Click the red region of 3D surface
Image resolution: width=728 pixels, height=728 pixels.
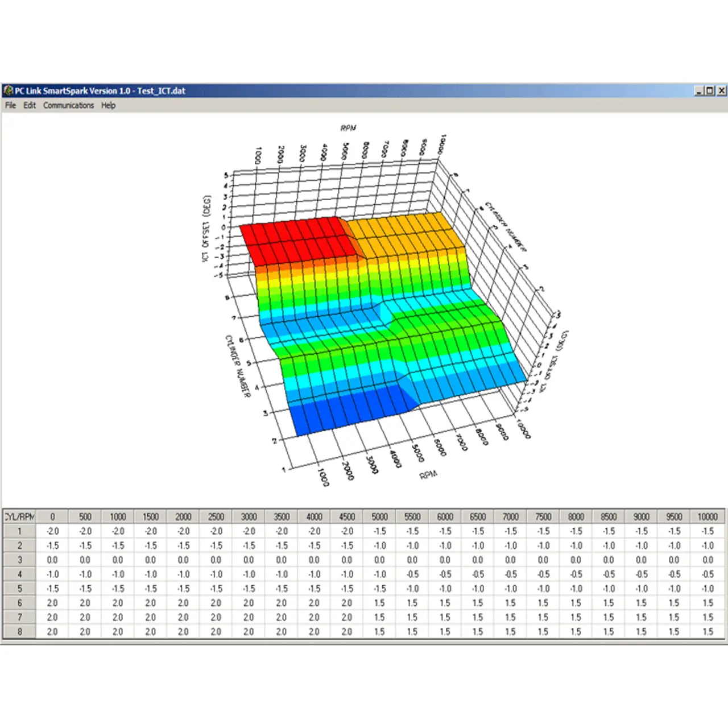[x=296, y=242]
